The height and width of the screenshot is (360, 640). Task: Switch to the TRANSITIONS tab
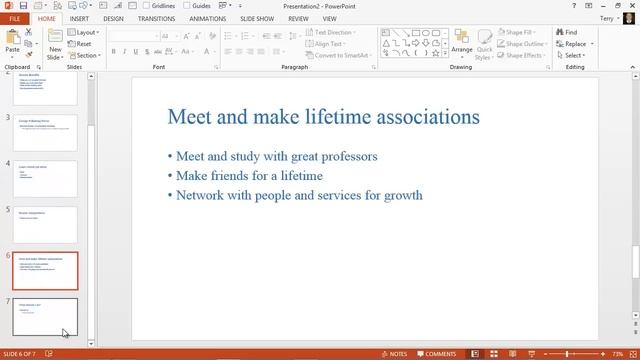coord(156,19)
